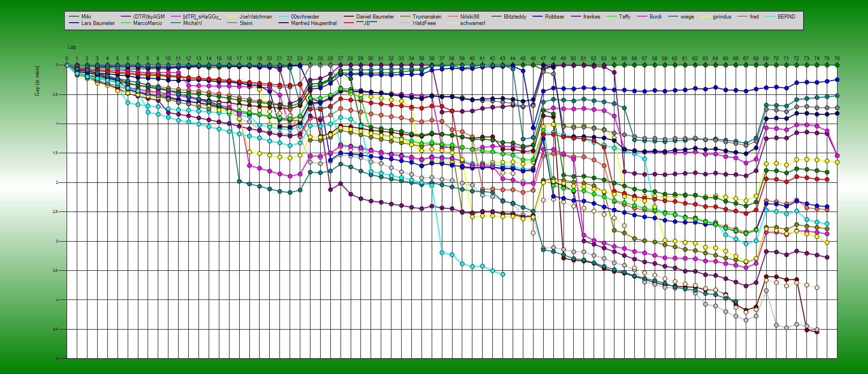Click the yellow line swatch beside JoeWatchman
The width and height of the screenshot is (868, 374).
click(232, 17)
